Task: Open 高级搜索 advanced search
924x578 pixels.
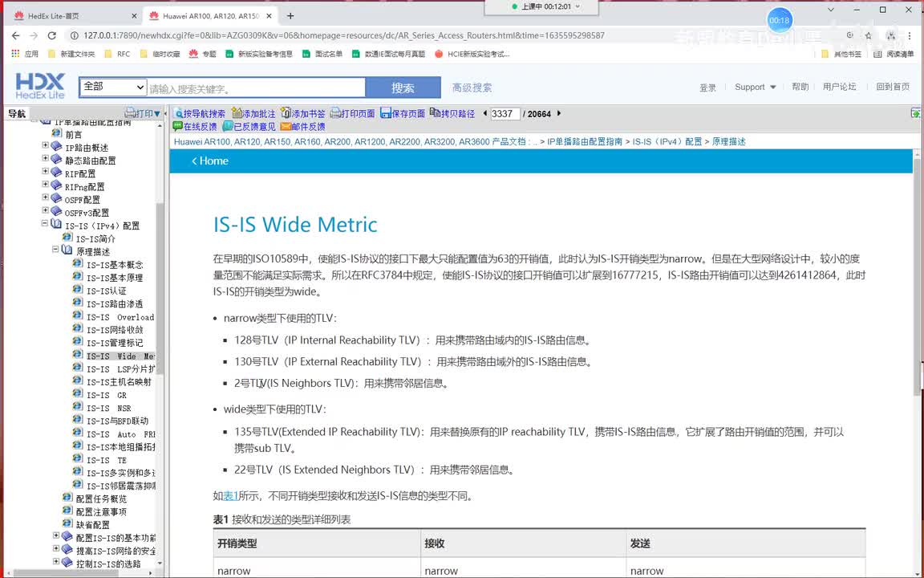Action: pos(472,88)
